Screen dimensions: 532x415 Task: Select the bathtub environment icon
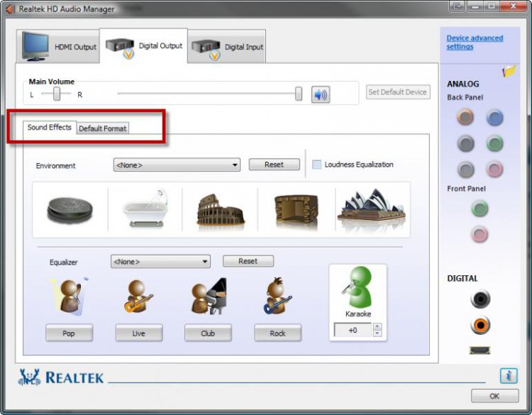click(x=145, y=209)
